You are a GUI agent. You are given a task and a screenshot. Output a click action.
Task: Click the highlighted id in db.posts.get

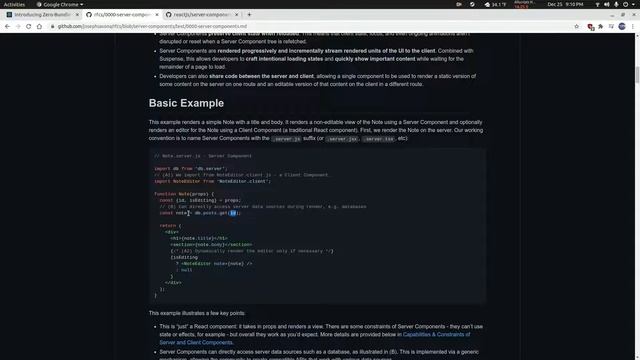coord(233,213)
